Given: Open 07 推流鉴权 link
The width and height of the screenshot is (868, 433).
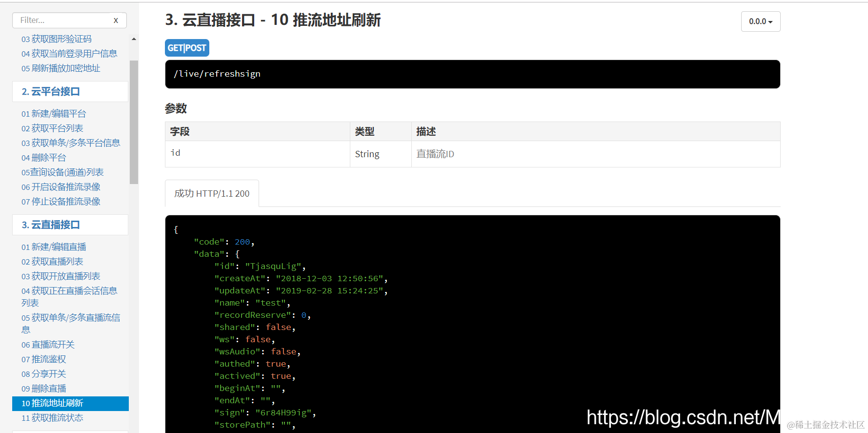Looking at the screenshot, I should click(44, 359).
